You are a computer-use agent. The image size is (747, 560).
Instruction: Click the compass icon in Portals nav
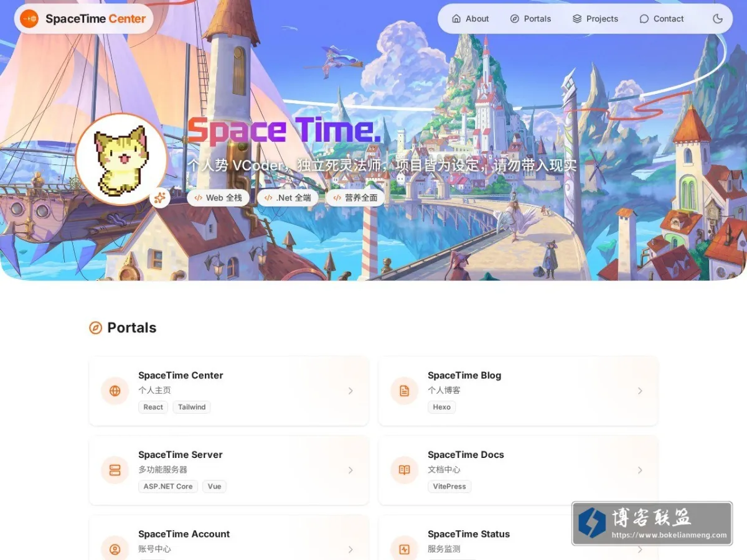(515, 19)
